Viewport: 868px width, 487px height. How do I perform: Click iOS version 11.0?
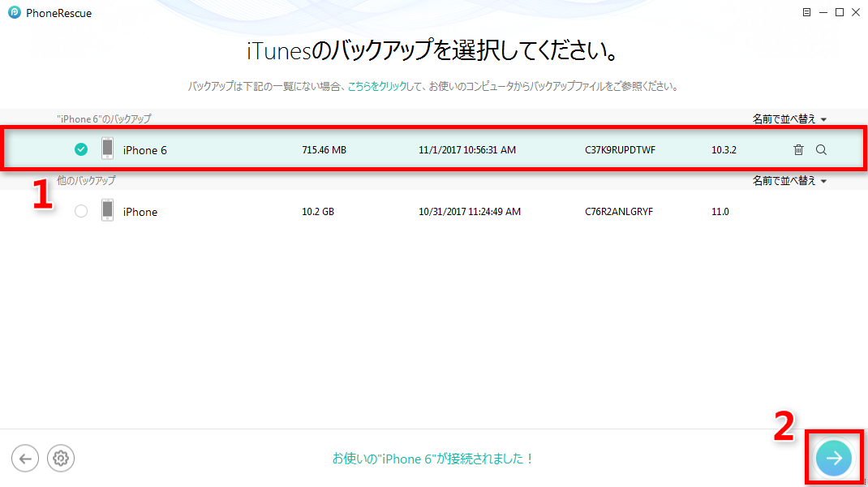pyautogui.click(x=720, y=211)
